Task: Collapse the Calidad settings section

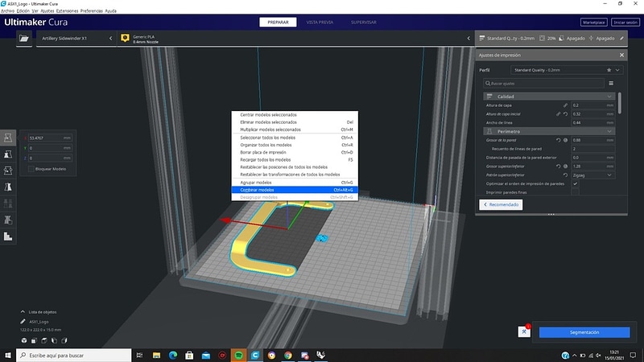Action: click(549, 97)
